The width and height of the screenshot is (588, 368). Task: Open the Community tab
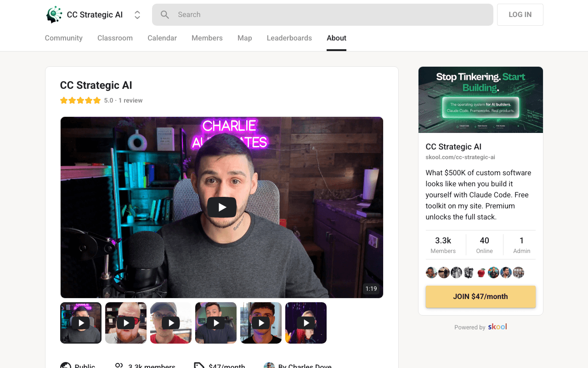click(x=64, y=38)
